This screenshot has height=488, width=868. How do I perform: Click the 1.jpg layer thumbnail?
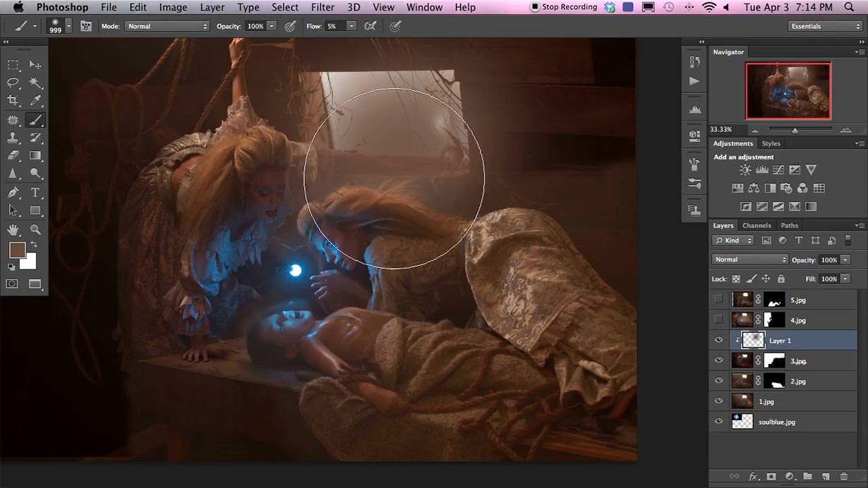[x=742, y=401]
